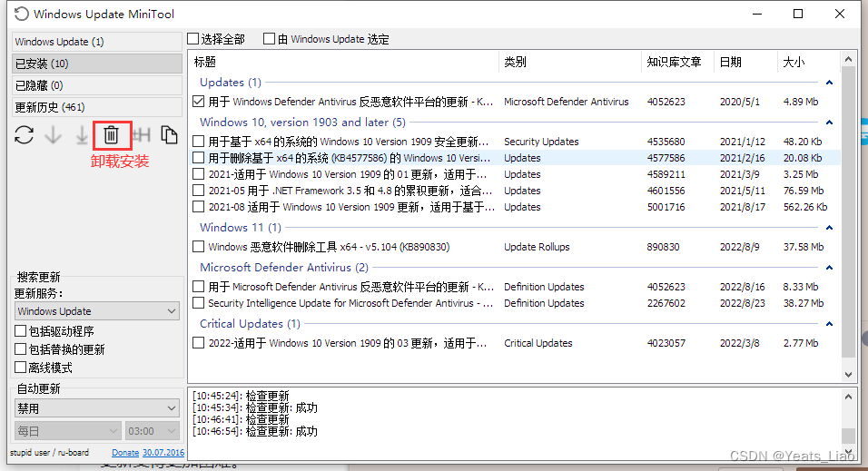Check the KB890830 malicious removal tool checkbox

(x=198, y=247)
